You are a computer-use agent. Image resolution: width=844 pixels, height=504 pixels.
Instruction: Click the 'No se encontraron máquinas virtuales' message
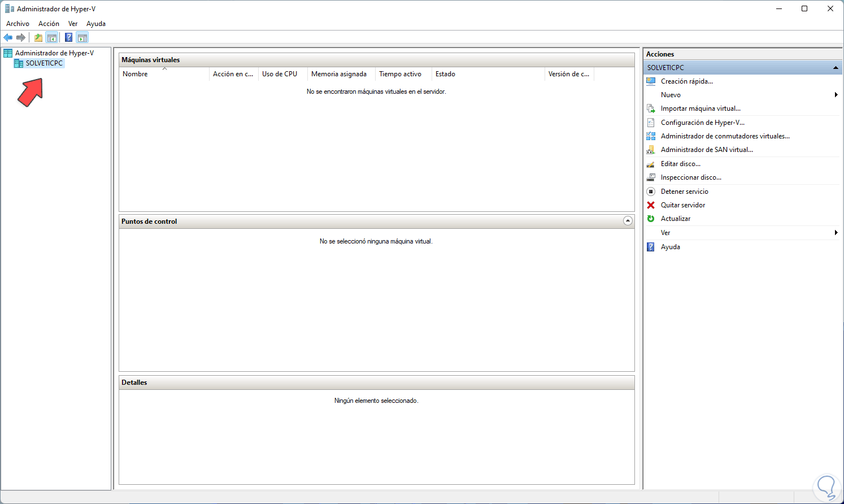[376, 92]
